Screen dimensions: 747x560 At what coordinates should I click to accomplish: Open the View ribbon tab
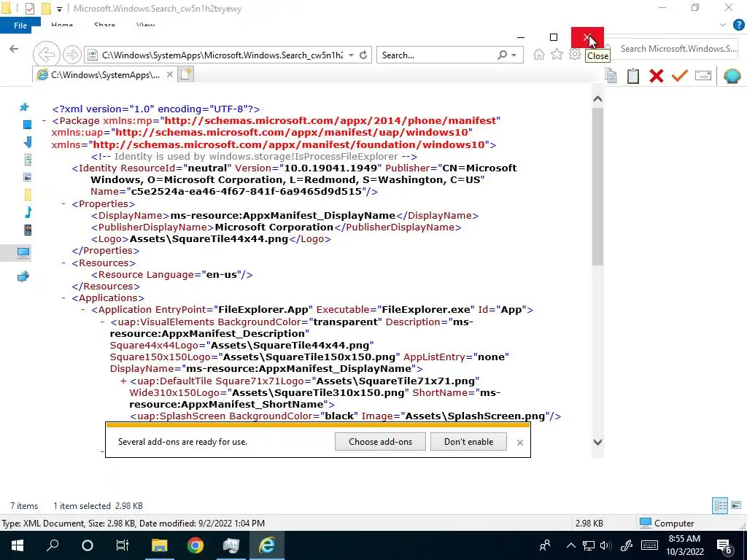tap(145, 26)
